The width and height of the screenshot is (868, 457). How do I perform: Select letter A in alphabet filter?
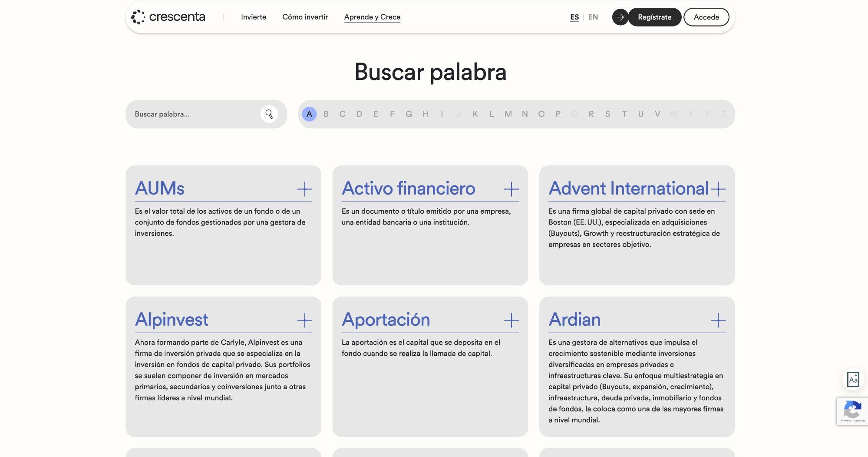309,114
